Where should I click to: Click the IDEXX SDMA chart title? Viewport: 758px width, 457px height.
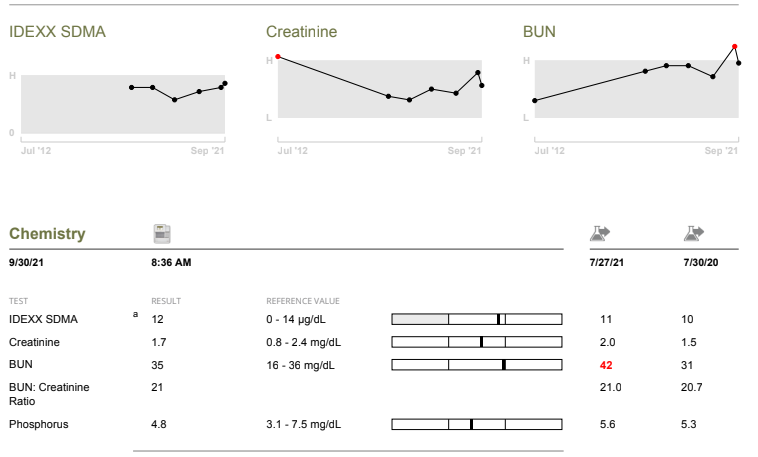coord(57,32)
